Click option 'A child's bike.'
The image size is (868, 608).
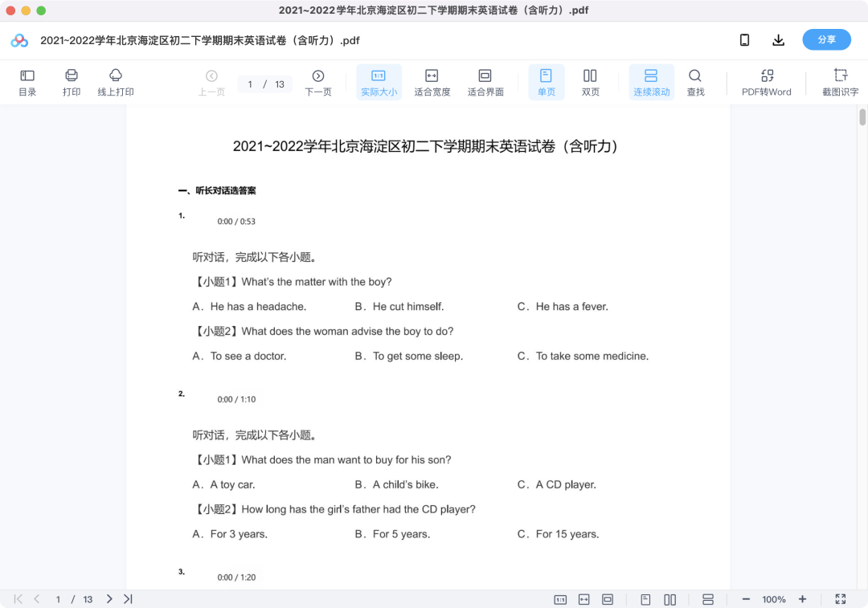pyautogui.click(x=405, y=484)
